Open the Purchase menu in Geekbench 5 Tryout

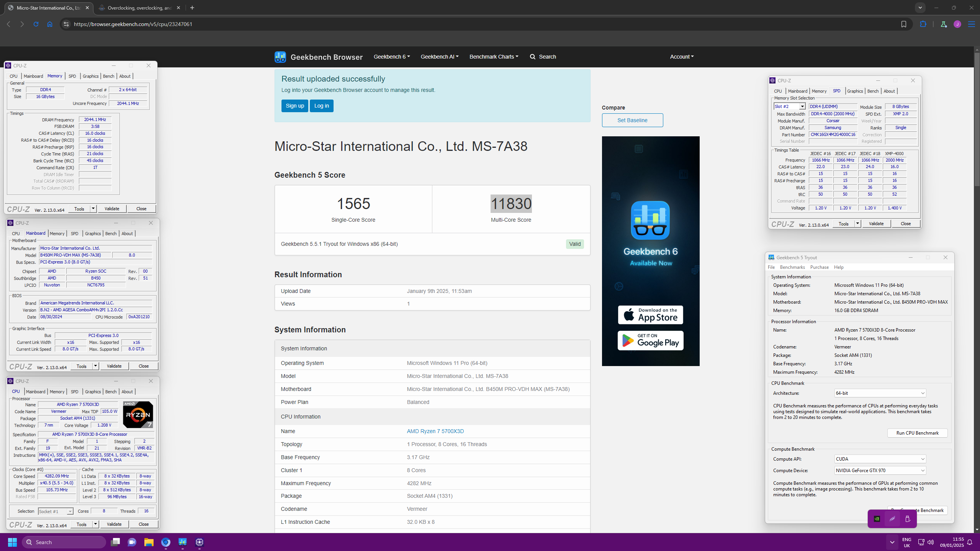point(819,267)
